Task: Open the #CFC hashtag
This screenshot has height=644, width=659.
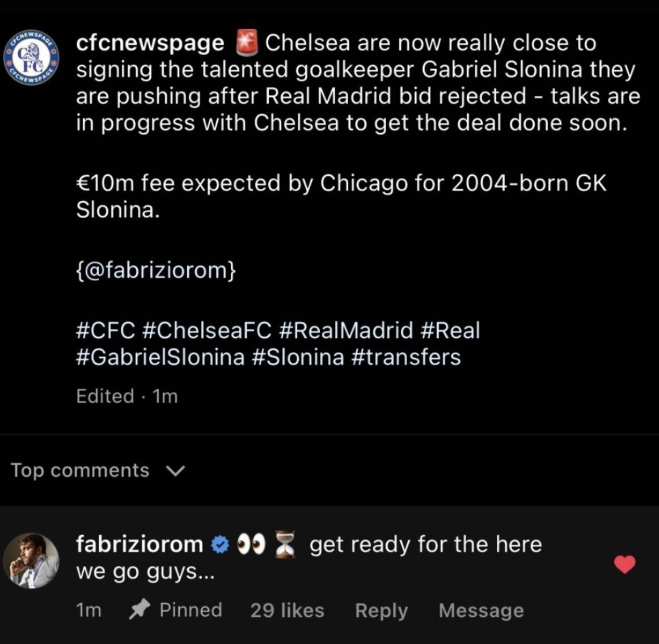Action: pyautogui.click(x=106, y=330)
